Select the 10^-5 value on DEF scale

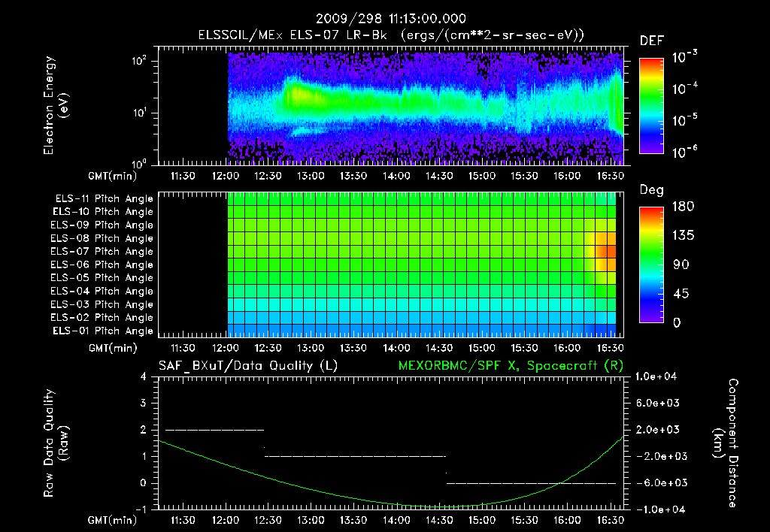click(x=684, y=119)
